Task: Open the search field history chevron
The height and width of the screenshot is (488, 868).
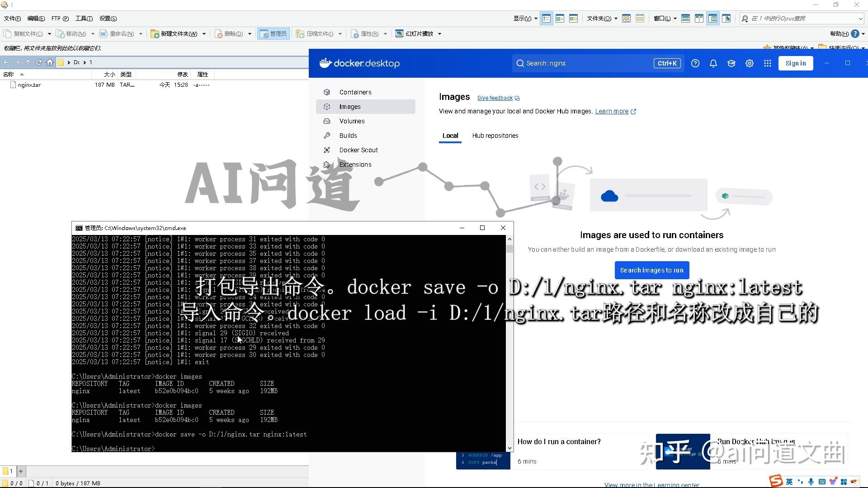Action: click(x=860, y=19)
